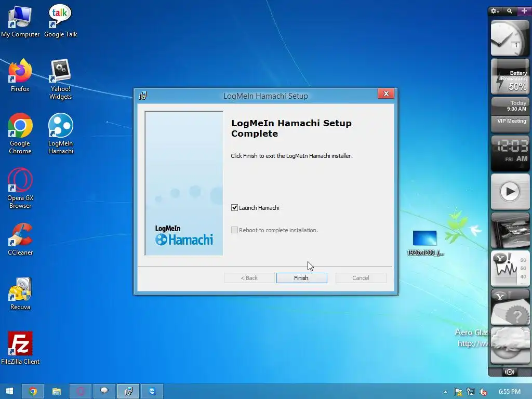Image resolution: width=532 pixels, height=399 pixels.
Task: Close the LogMeIn Hamachi Setup window
Action: pyautogui.click(x=386, y=94)
